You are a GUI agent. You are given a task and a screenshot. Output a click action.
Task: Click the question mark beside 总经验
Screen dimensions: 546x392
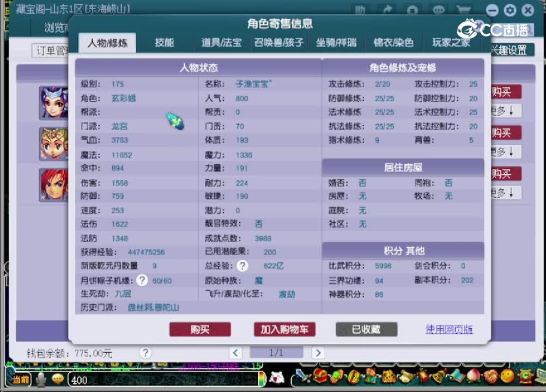click(x=242, y=266)
